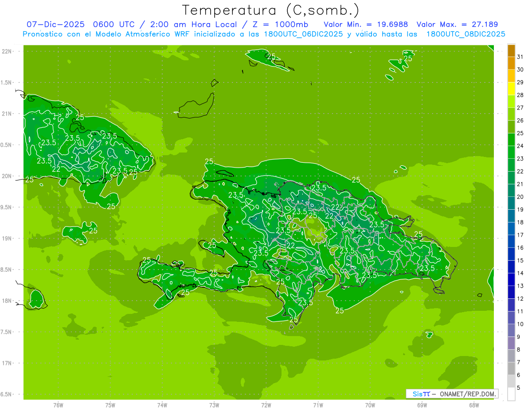Click the '27' label on the color scale
This screenshot has width=532, height=411.
[x=520, y=108]
